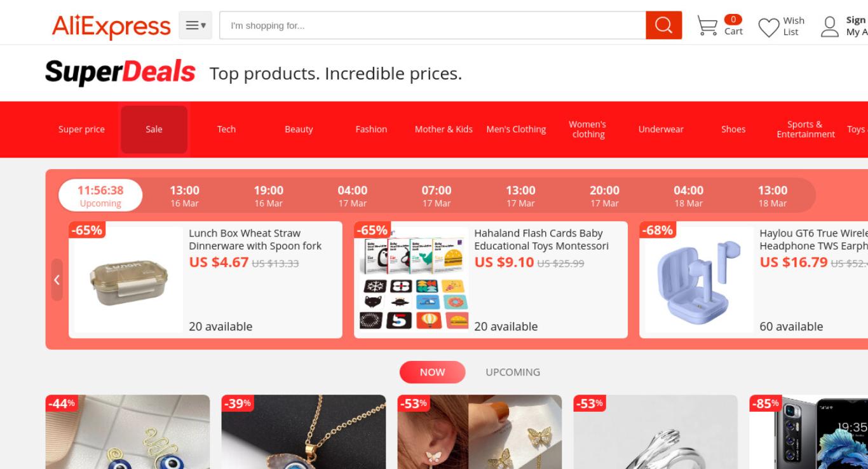
Task: Select the 11:56:38 Upcoming time slot
Action: point(100,196)
